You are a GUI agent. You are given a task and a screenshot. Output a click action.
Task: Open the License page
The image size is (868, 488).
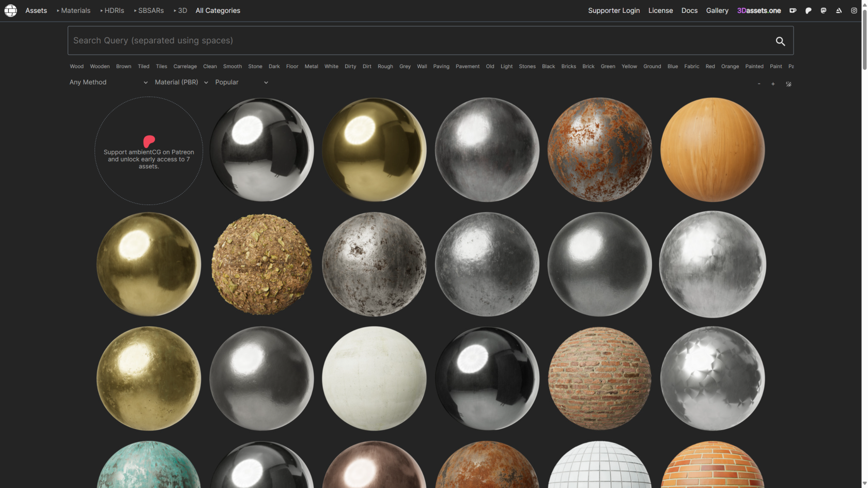pos(660,10)
